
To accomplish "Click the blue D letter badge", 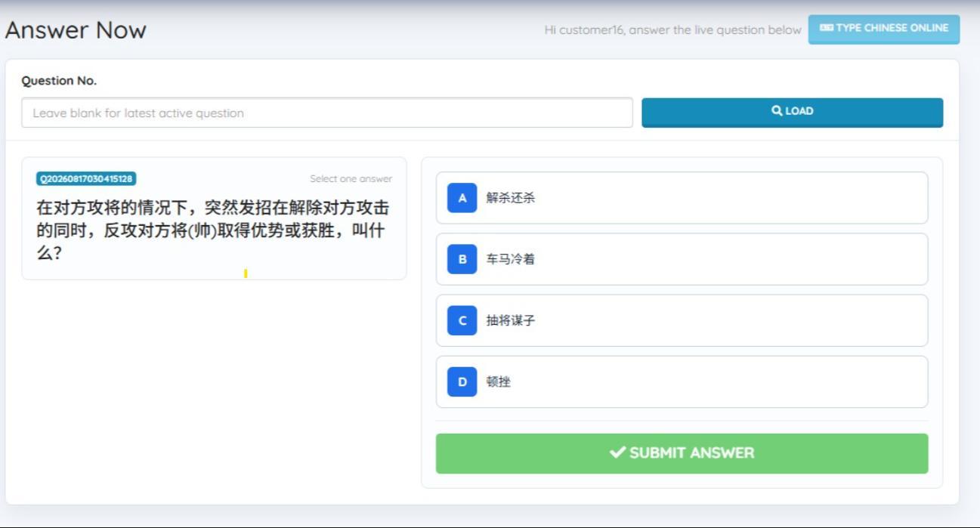I will click(x=462, y=381).
